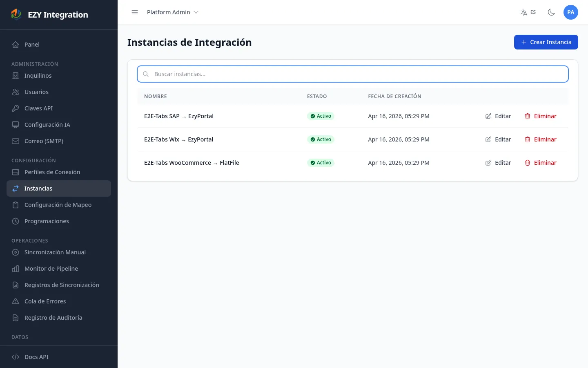
Task: Select the E2E-Tabs WooCommerce → FlatFile name
Action: (192, 163)
